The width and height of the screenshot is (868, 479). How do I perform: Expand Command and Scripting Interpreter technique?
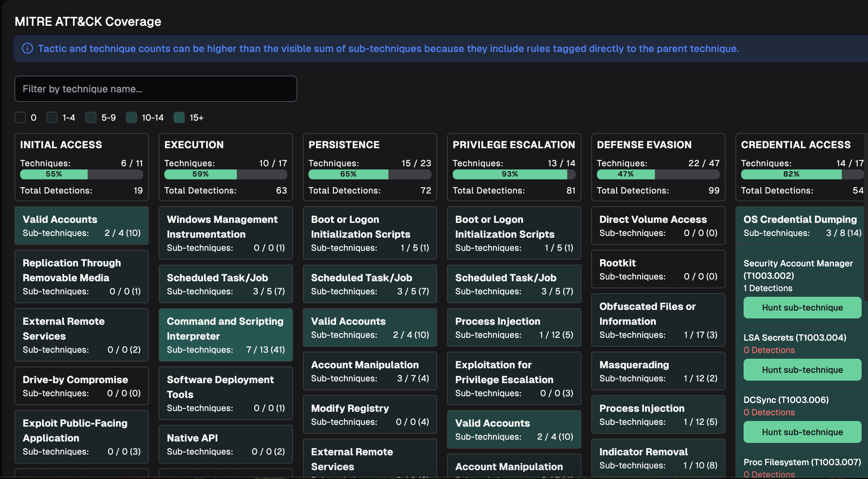tap(226, 335)
